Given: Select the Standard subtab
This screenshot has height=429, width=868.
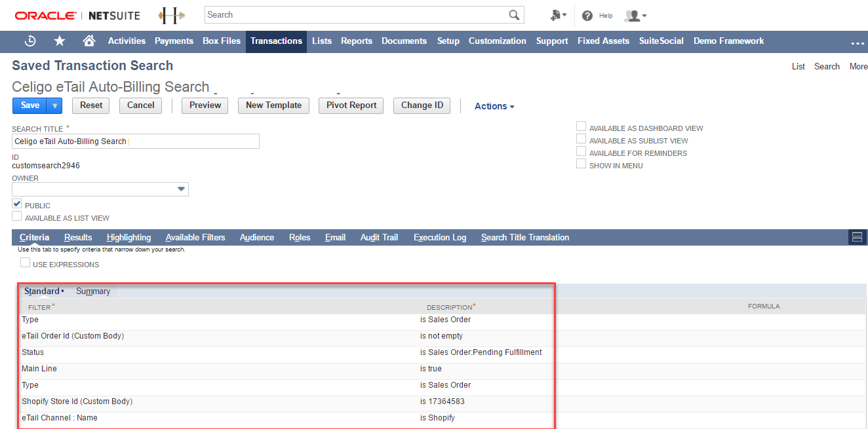Looking at the screenshot, I should [x=42, y=291].
